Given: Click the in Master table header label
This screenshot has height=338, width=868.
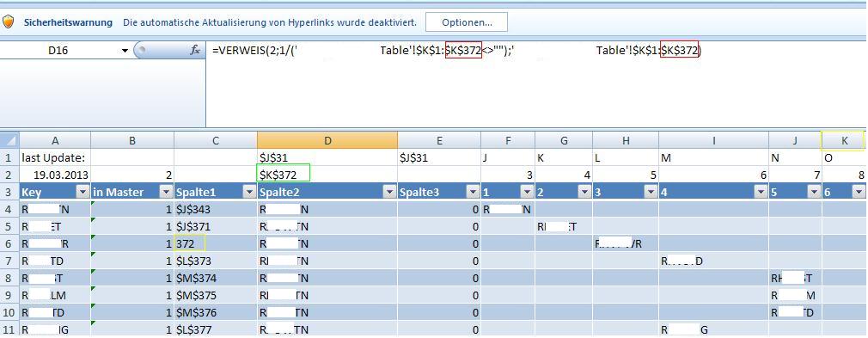Looking at the screenshot, I should (x=118, y=193).
